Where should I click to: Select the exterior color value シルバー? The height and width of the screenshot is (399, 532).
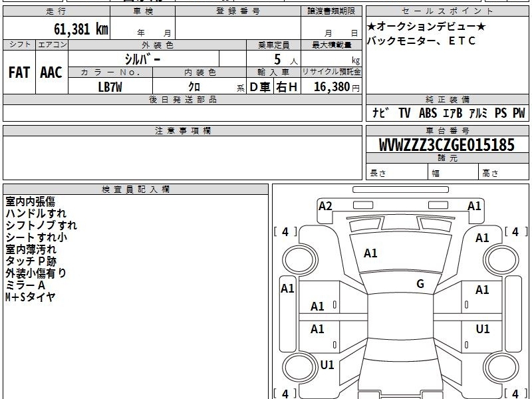pyautogui.click(x=142, y=59)
